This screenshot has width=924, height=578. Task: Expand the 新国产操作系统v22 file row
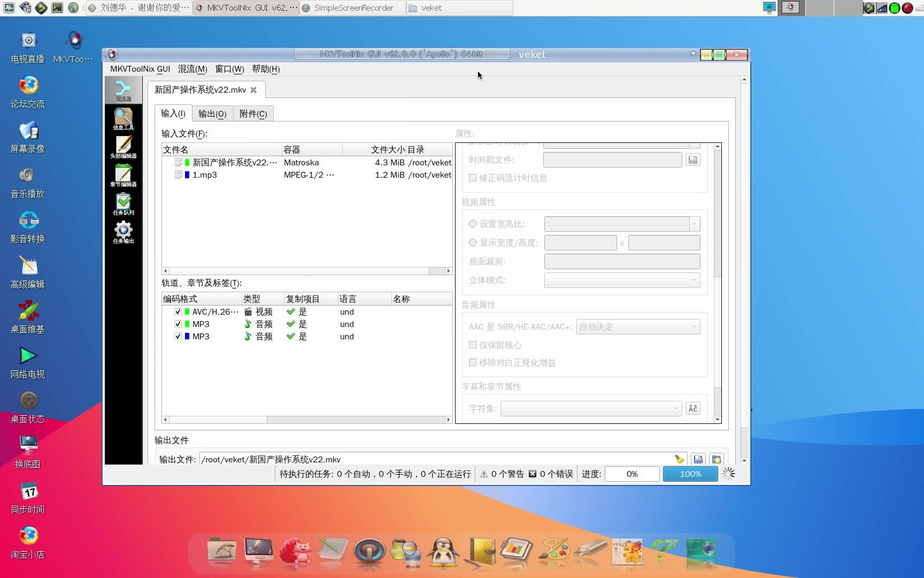coord(179,162)
